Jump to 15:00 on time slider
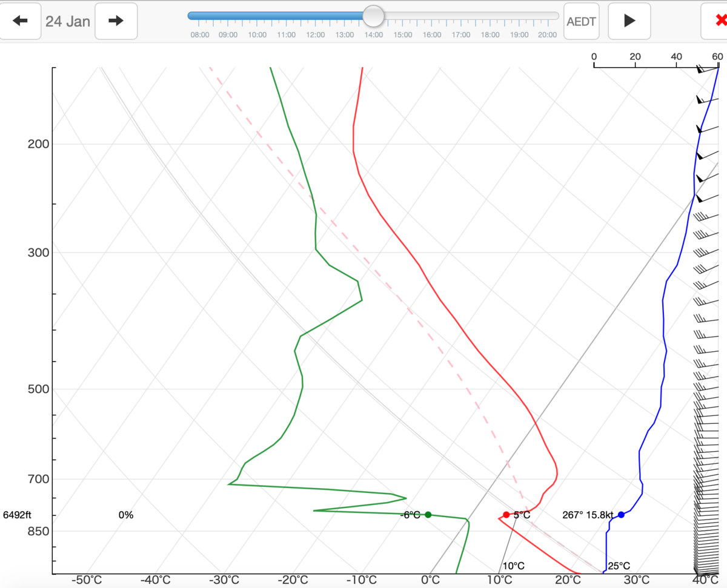The height and width of the screenshot is (588, 727). point(403,35)
